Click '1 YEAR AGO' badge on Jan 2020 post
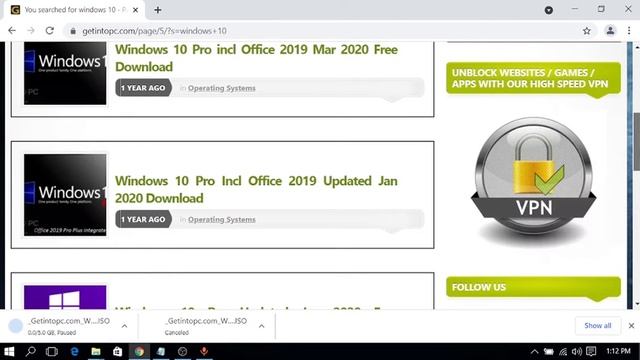 (x=143, y=219)
